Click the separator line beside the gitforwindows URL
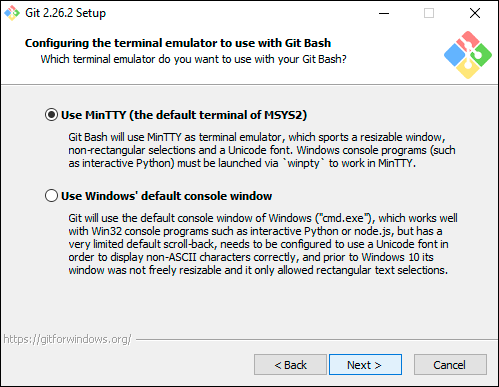Viewport: 499px width, 387px height. [317, 340]
